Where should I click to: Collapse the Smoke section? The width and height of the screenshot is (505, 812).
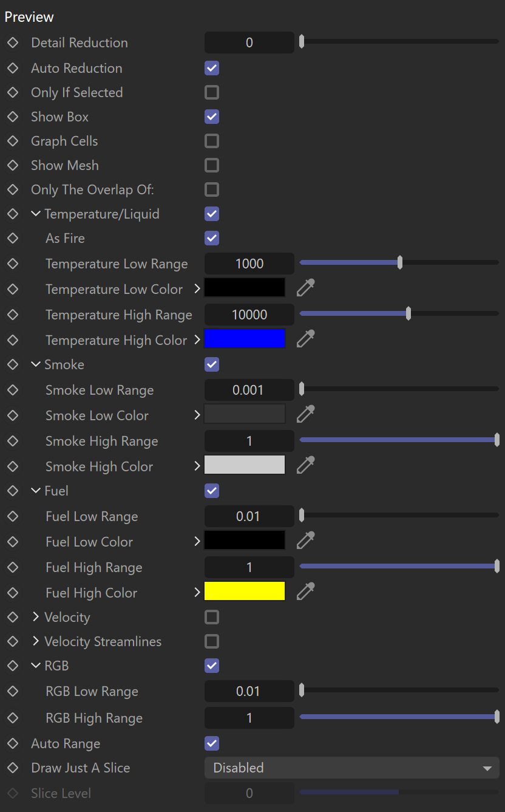tap(36, 364)
